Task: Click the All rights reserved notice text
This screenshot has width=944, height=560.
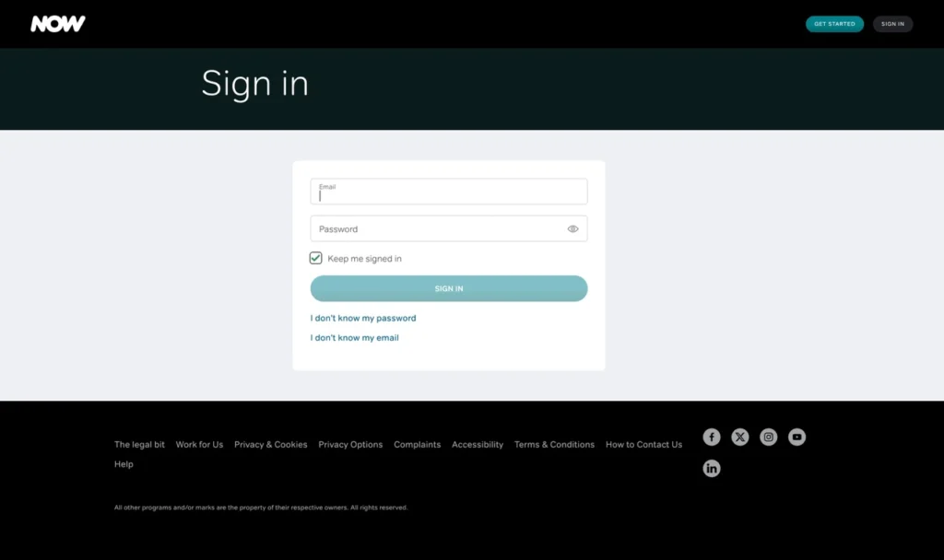Action: tap(261, 507)
